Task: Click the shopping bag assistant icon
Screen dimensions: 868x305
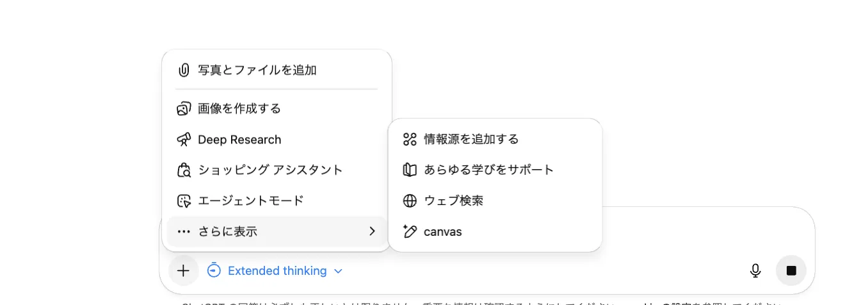Action: [x=184, y=170]
